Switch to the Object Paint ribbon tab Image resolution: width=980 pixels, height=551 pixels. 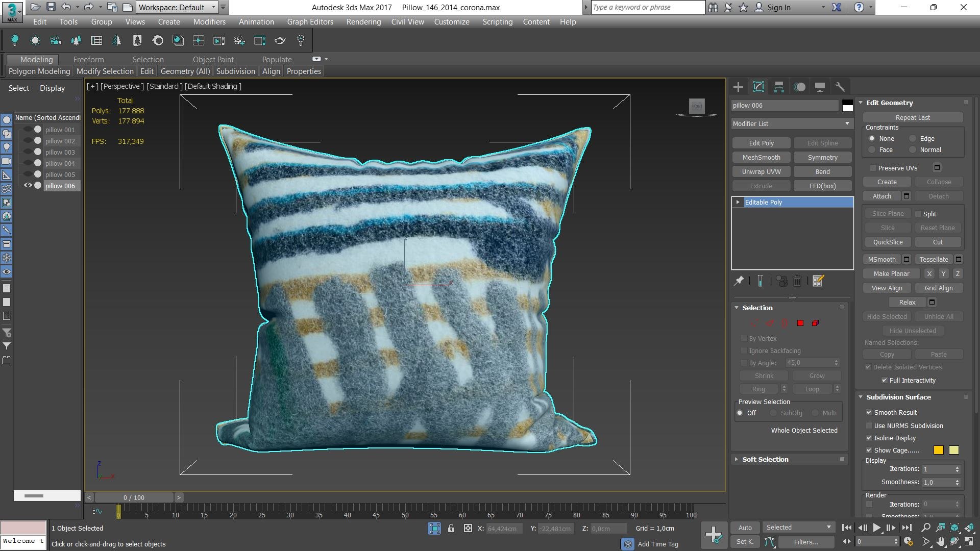point(213,60)
